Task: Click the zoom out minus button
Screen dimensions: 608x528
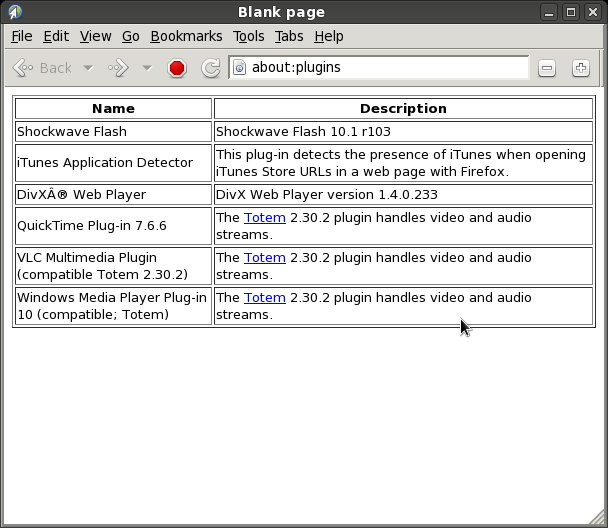Action: pyautogui.click(x=547, y=68)
